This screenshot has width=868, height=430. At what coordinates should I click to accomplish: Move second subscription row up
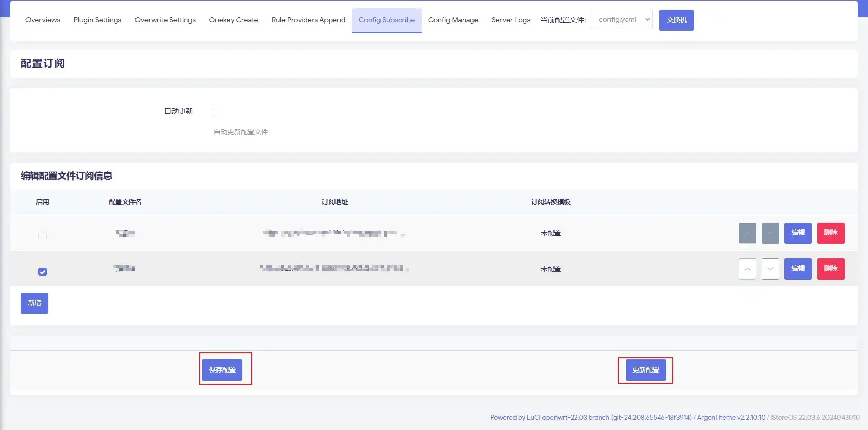point(747,269)
